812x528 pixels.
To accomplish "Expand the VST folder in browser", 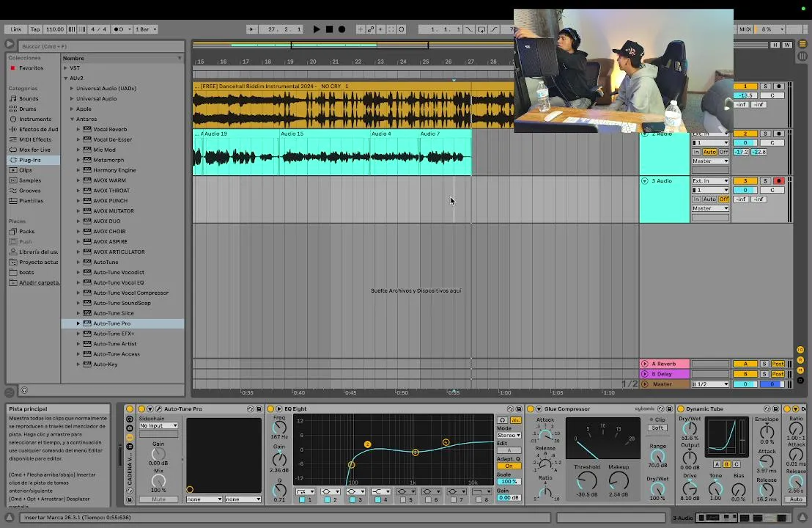I will [x=65, y=68].
